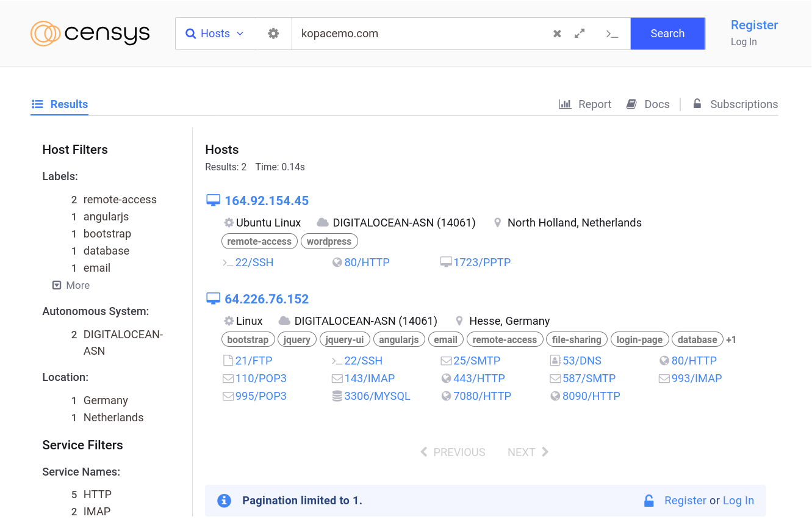Viewport: 812px width, 522px height.
Task: Click the file-sharing tag
Action: [x=577, y=339]
